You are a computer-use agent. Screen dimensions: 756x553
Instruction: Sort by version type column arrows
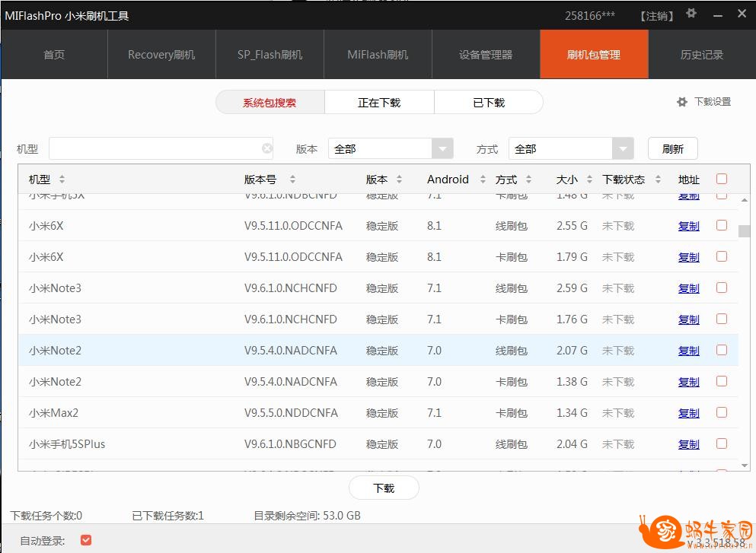pyautogui.click(x=399, y=180)
